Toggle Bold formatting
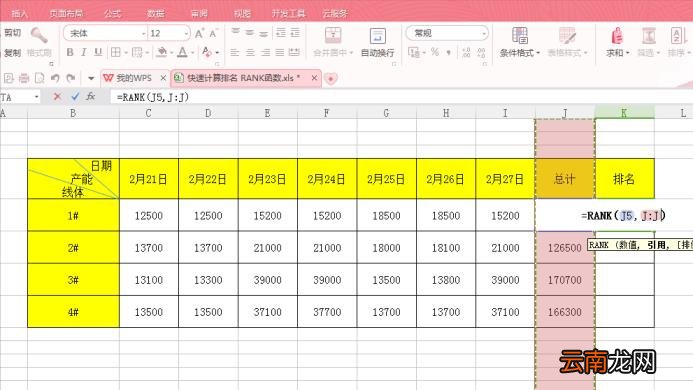Screen dimensions: 693x390 point(70,53)
